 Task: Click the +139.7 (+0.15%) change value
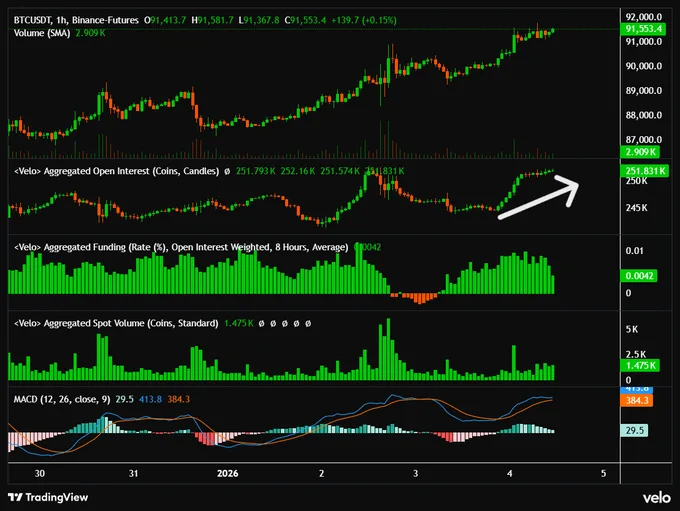coord(364,20)
